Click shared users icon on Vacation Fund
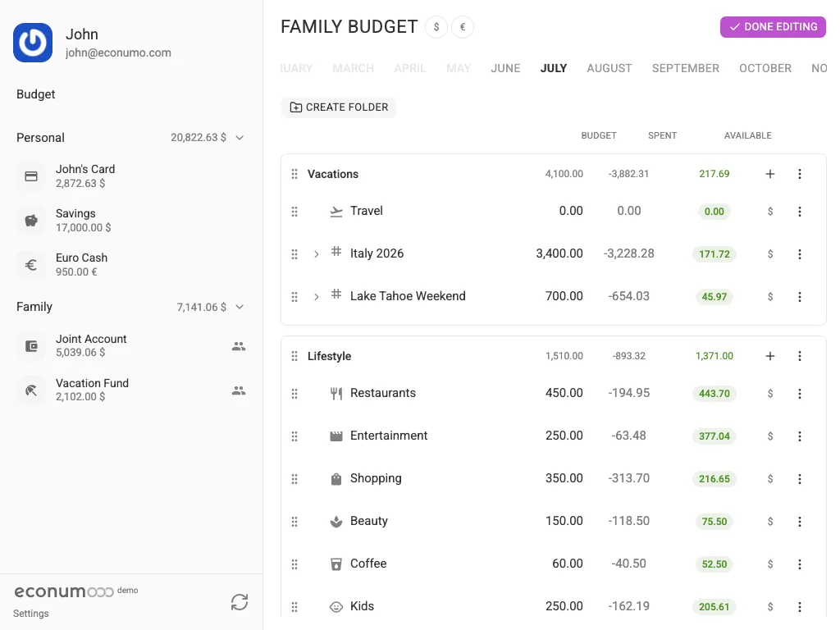 (239, 390)
